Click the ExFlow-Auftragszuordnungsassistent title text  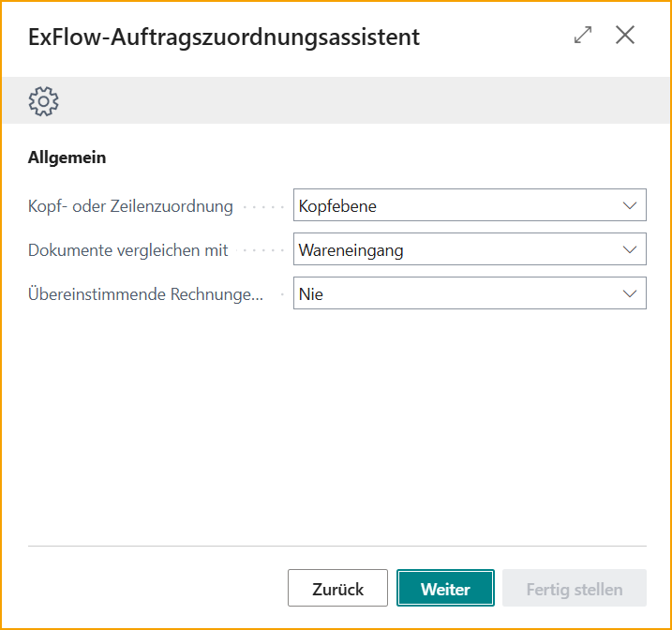[224, 37]
